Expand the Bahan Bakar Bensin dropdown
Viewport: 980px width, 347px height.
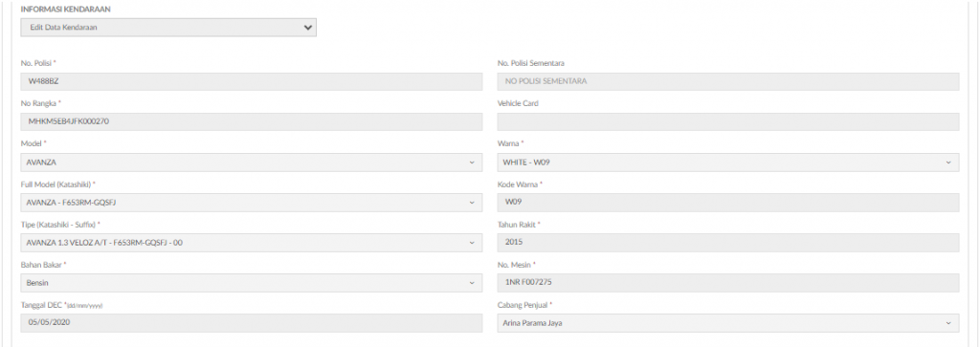(252, 283)
